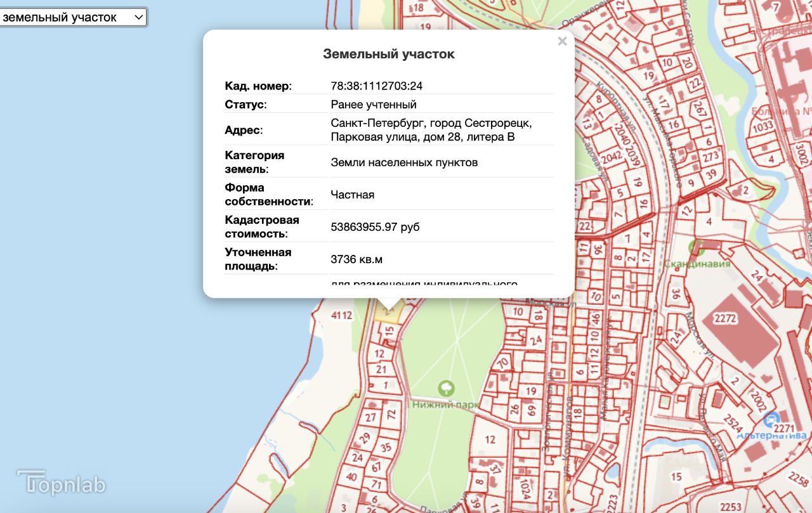This screenshot has height=513, width=812.
Task: Select parcel 2524 on the map
Action: click(733, 421)
